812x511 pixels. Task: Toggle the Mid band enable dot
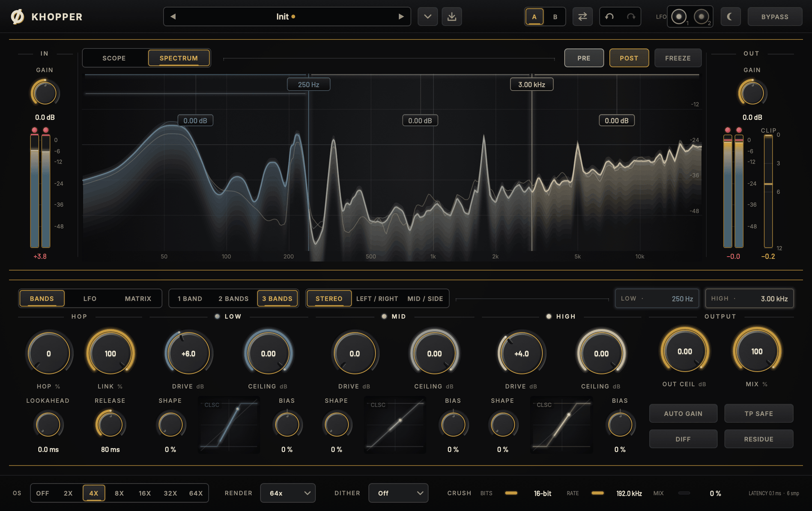[384, 316]
